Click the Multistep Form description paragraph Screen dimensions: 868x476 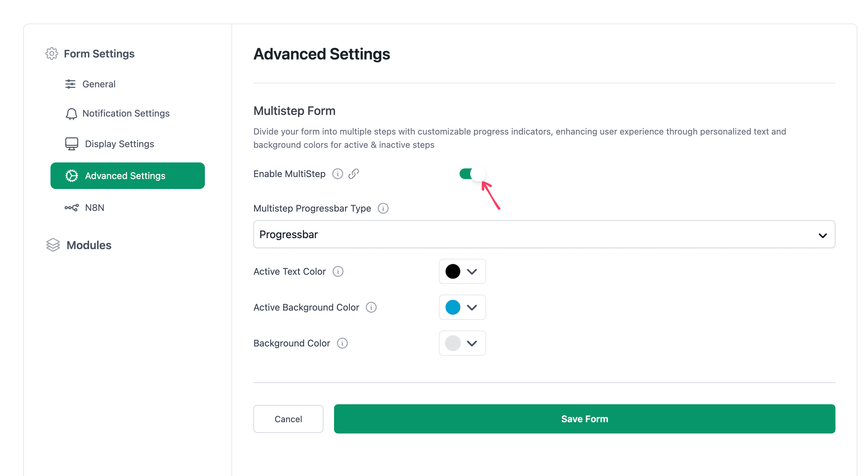point(520,138)
